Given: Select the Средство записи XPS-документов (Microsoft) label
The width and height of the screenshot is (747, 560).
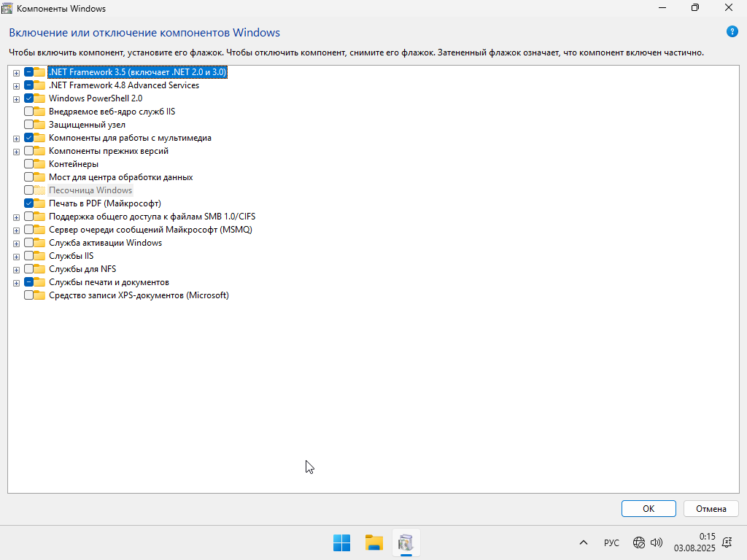Looking at the screenshot, I should click(x=139, y=295).
